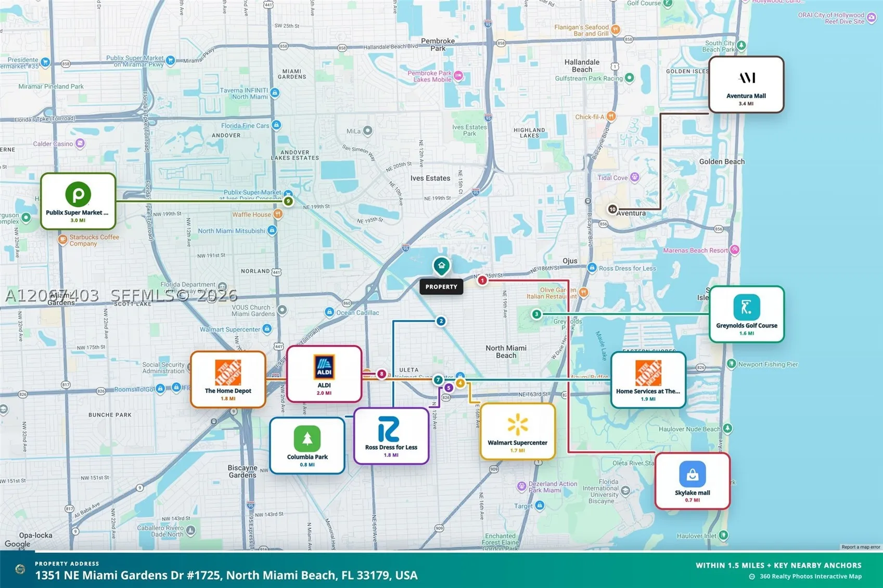
Task: Open the Taverna INFINITI North Miami pin
Action: pyautogui.click(x=275, y=93)
